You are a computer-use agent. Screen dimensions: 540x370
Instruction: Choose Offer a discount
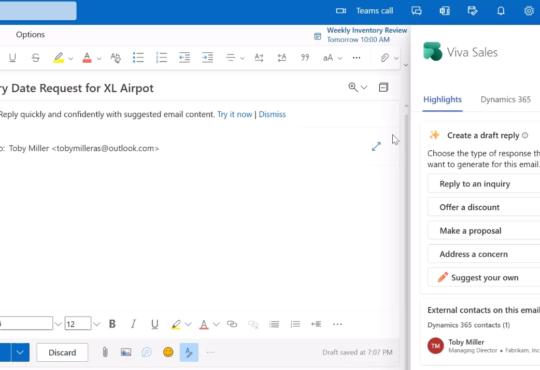coord(484,207)
